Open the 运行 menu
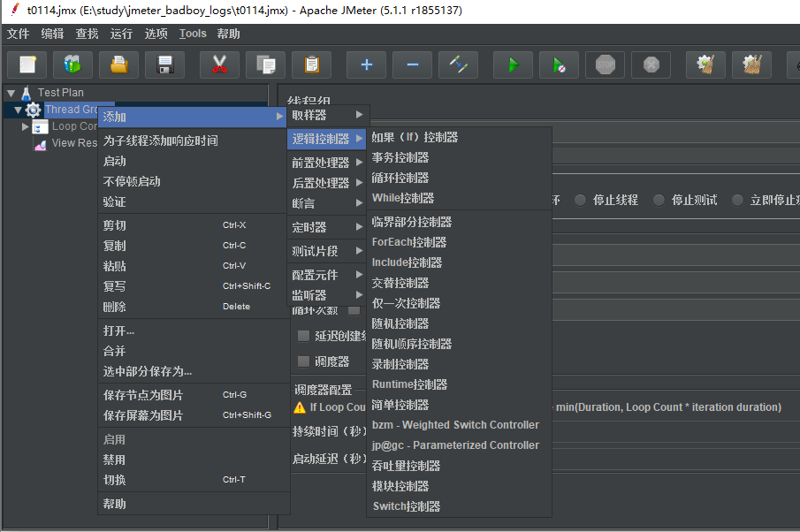 point(121,34)
